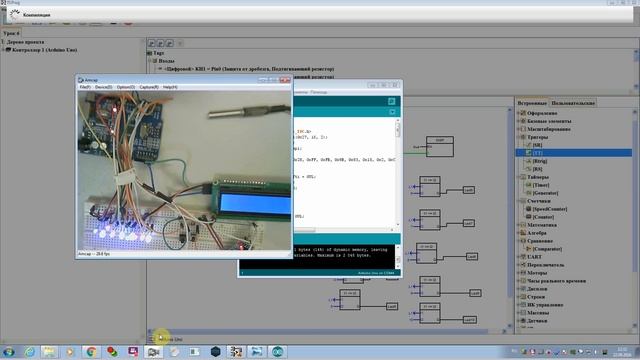The height and width of the screenshot is (360, 640).
Task: Click third toolbar button above tags tree
Action: (x=169, y=43)
